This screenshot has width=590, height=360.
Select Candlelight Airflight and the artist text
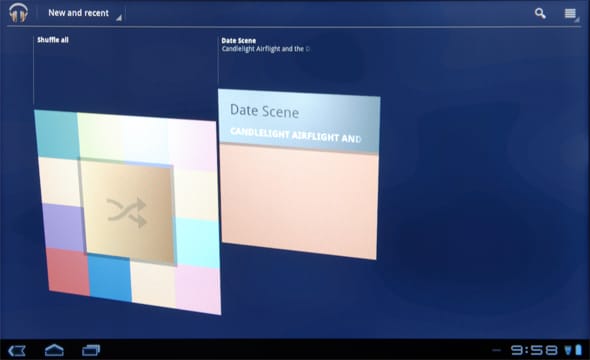click(x=266, y=49)
